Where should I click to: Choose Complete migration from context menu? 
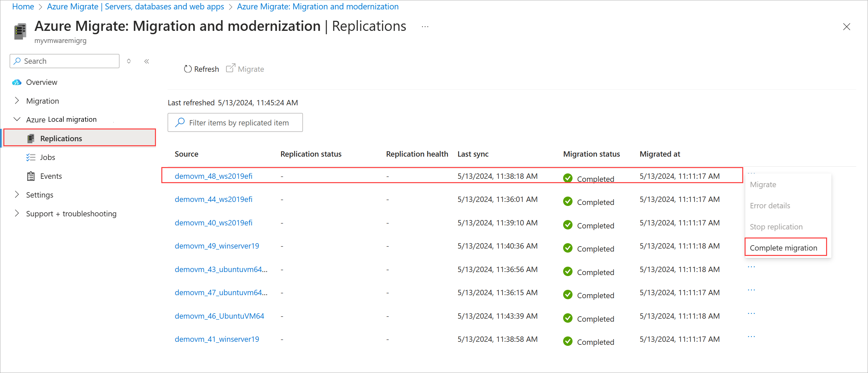(783, 248)
